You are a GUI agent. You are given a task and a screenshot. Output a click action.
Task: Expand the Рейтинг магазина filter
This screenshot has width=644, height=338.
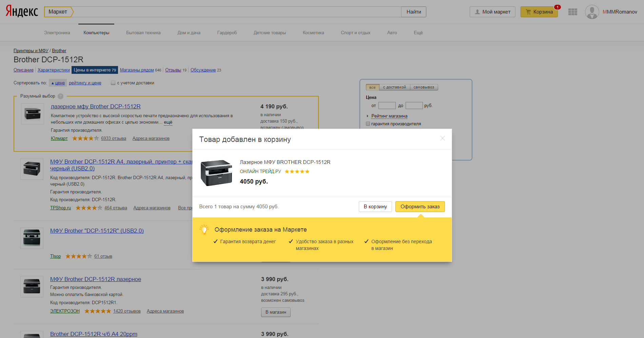[x=389, y=116]
